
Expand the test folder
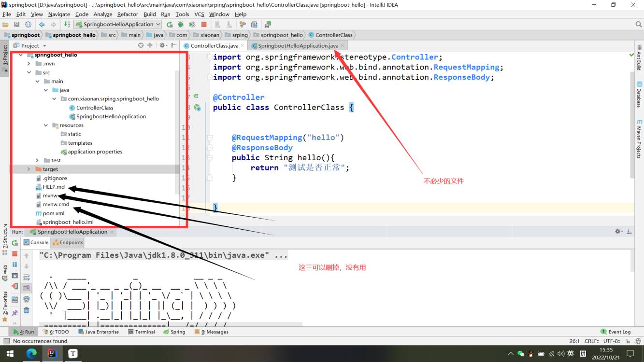point(37,160)
